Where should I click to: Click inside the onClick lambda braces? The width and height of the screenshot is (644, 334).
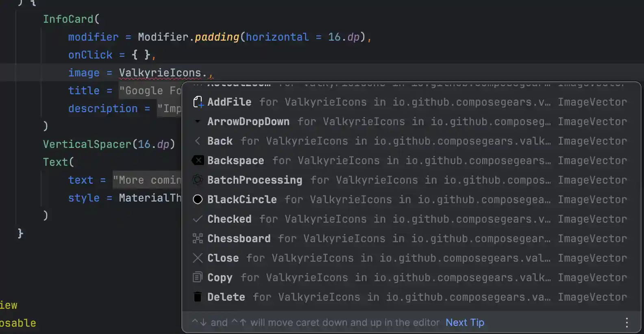(141, 55)
